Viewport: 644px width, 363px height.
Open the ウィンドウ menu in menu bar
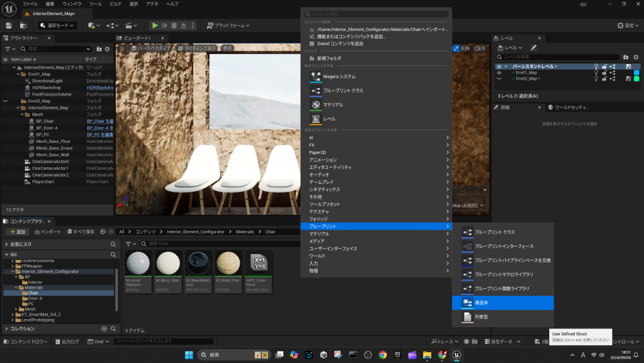coord(72,4)
